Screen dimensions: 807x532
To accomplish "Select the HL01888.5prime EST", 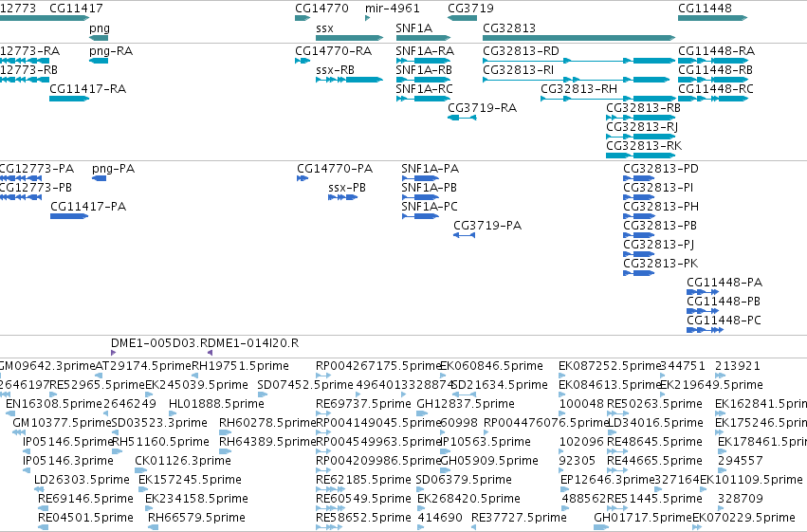I will [x=173, y=413].
